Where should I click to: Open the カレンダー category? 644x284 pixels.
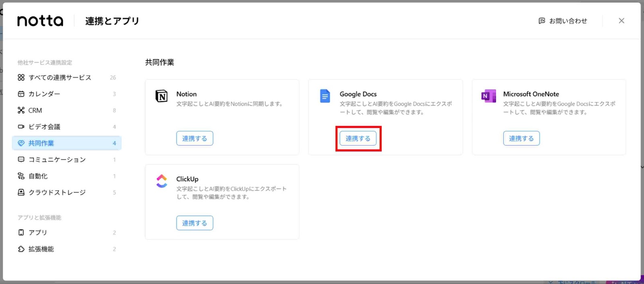[x=67, y=94]
